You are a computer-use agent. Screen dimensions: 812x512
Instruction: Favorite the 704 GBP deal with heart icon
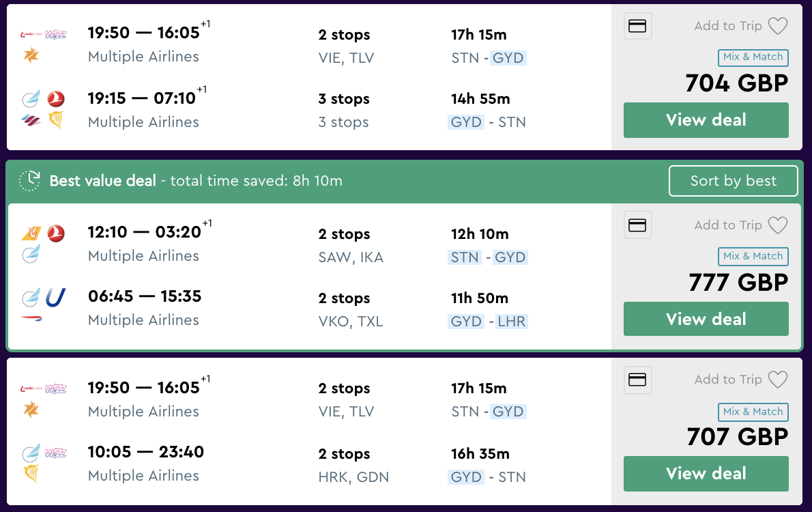(778, 27)
